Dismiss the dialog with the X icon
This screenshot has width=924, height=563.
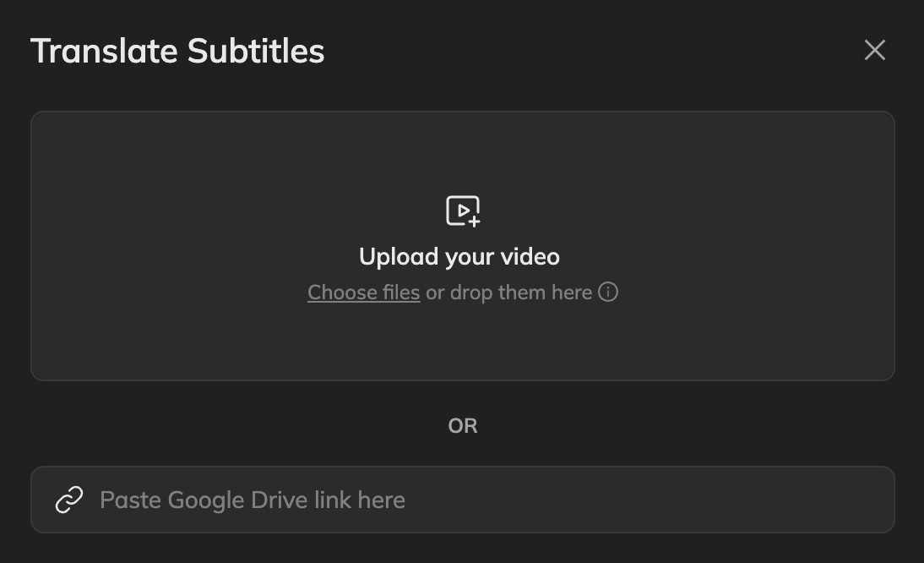pos(875,50)
